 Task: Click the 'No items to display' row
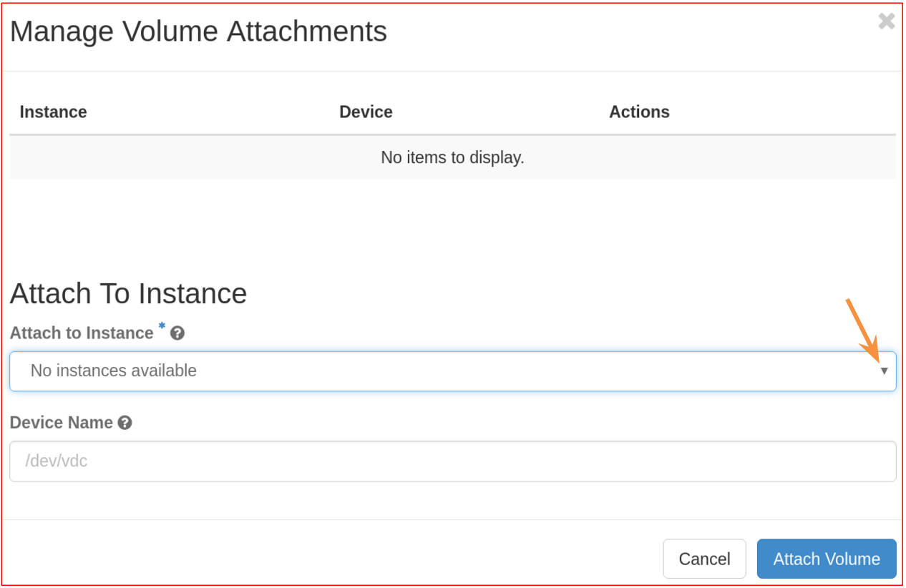pos(452,157)
